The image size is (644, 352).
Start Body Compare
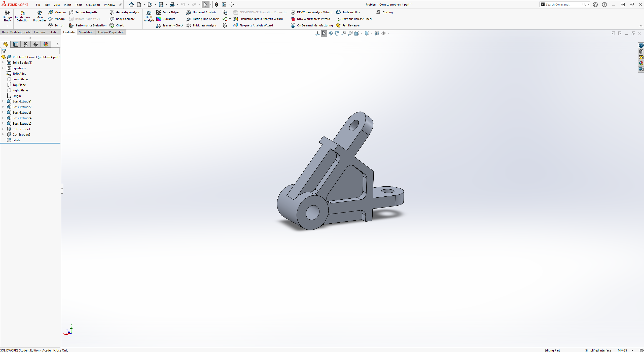pos(122,19)
